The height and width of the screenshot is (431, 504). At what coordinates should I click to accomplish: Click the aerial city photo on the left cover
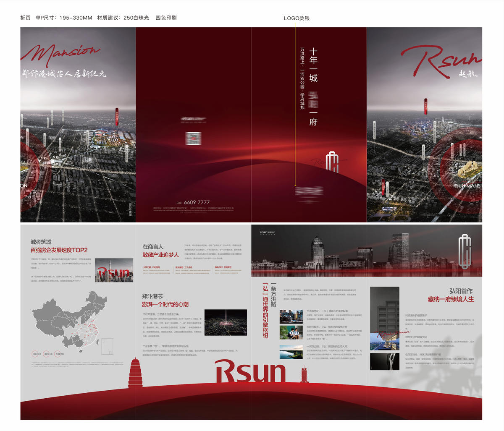[78, 125]
